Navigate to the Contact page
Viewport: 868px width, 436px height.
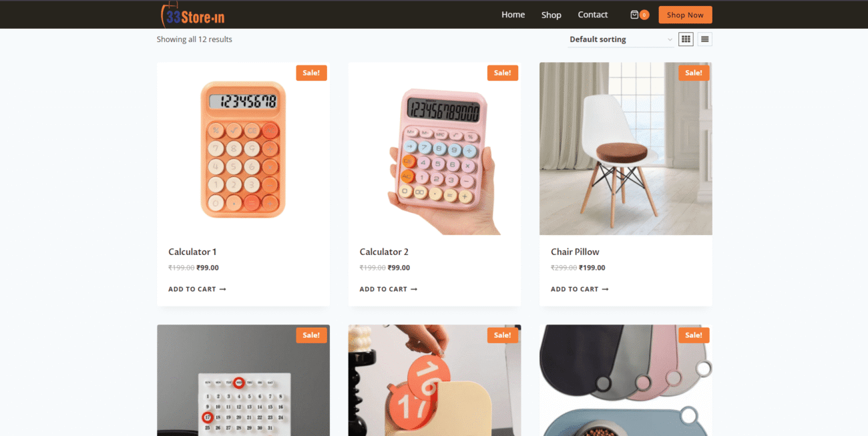click(593, 15)
